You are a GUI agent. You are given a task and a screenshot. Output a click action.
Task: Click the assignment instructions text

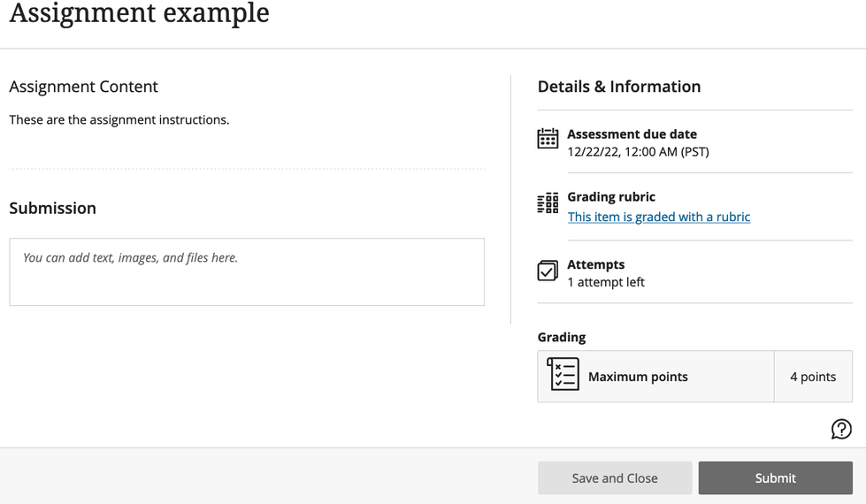(x=119, y=119)
